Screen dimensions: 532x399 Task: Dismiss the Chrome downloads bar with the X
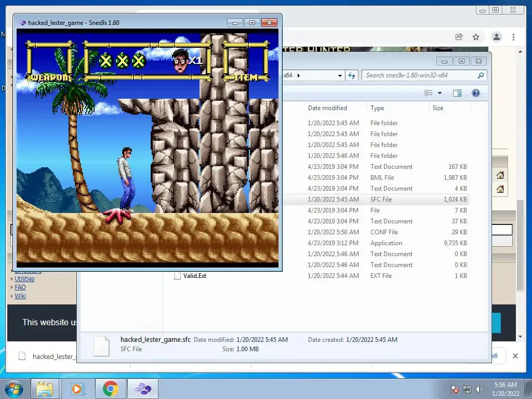coord(515,356)
